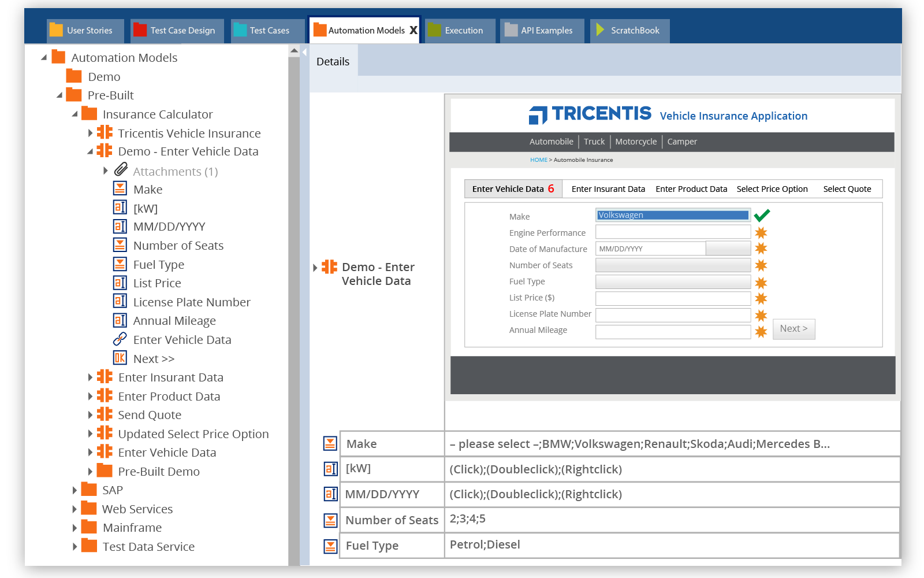Click the orange star beside Engine Performance field
The width and height of the screenshot is (924, 578).
pyautogui.click(x=761, y=232)
